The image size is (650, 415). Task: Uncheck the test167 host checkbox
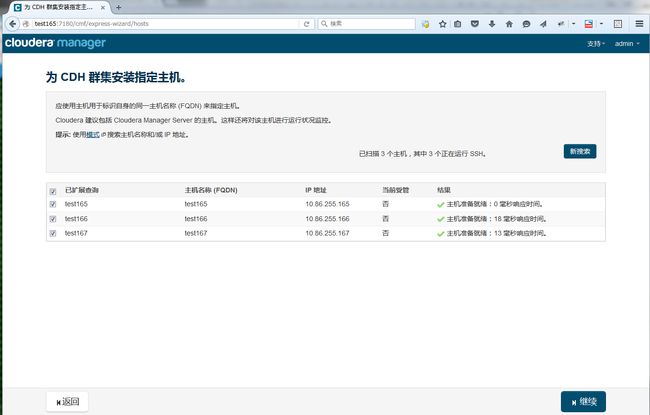point(53,233)
